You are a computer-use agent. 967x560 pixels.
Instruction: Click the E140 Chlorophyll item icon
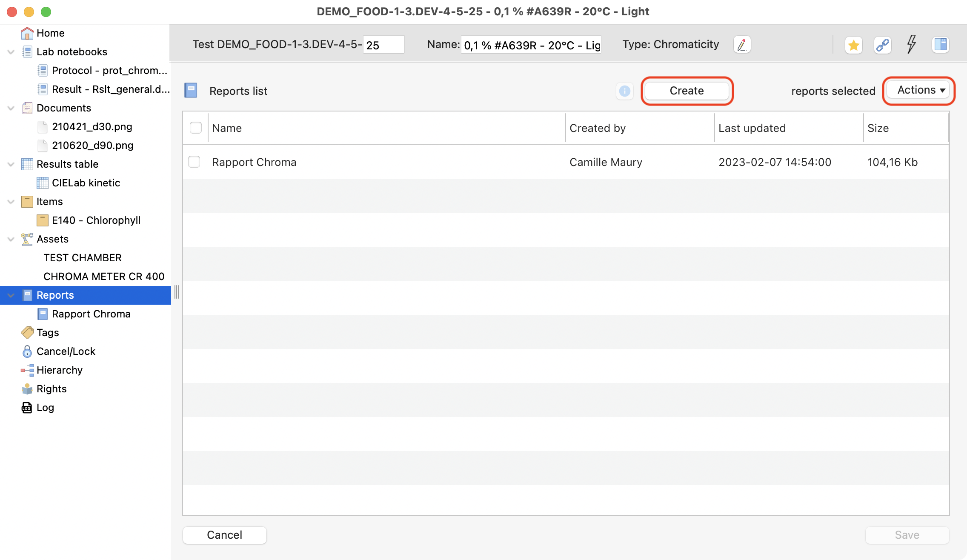pyautogui.click(x=42, y=220)
